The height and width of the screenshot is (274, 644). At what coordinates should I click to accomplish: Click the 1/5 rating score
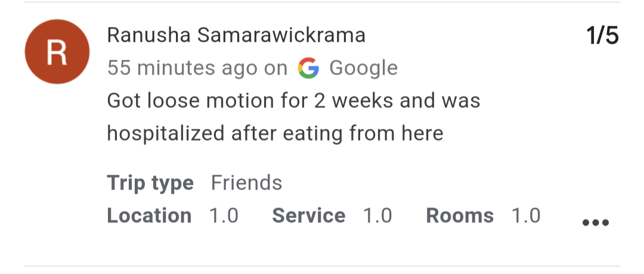pos(602,35)
